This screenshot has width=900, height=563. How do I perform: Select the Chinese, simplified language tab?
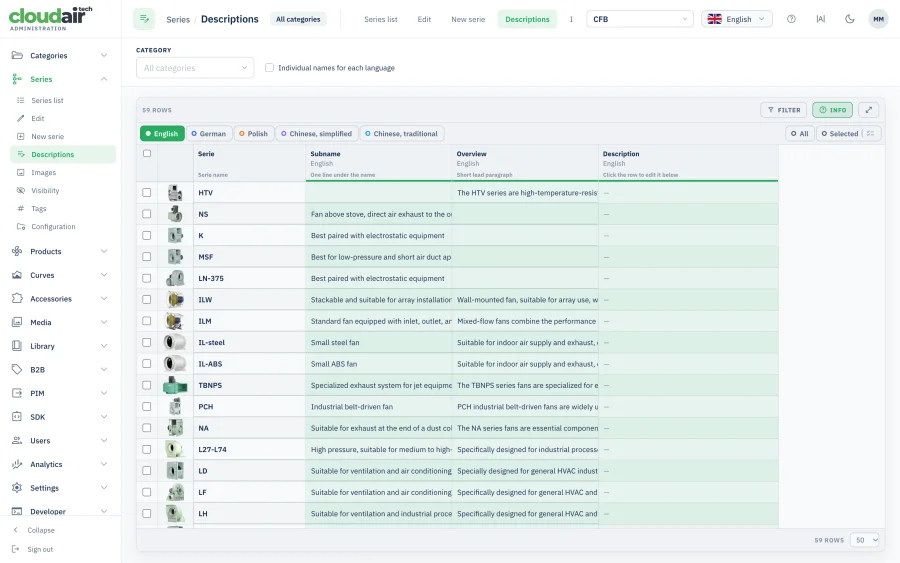pos(316,133)
